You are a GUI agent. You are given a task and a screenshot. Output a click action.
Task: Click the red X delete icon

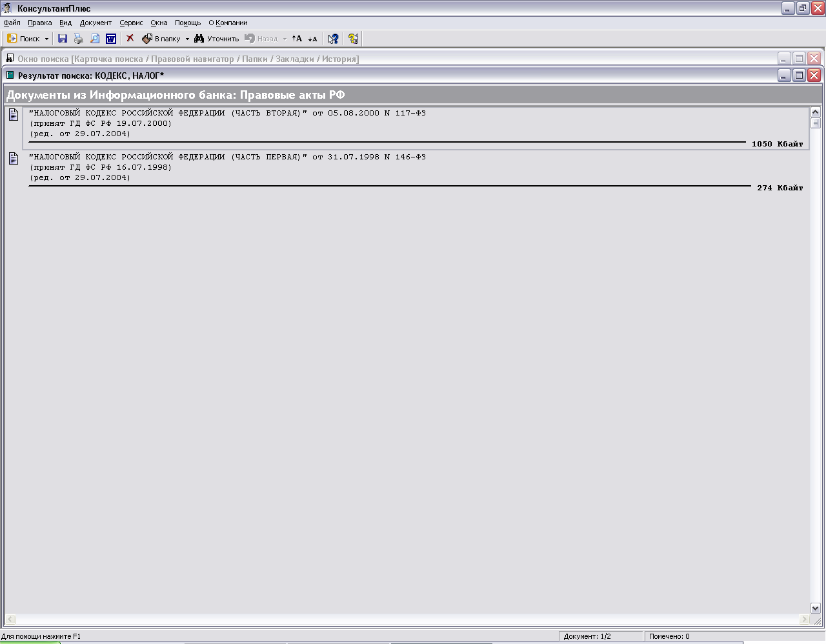coord(130,39)
